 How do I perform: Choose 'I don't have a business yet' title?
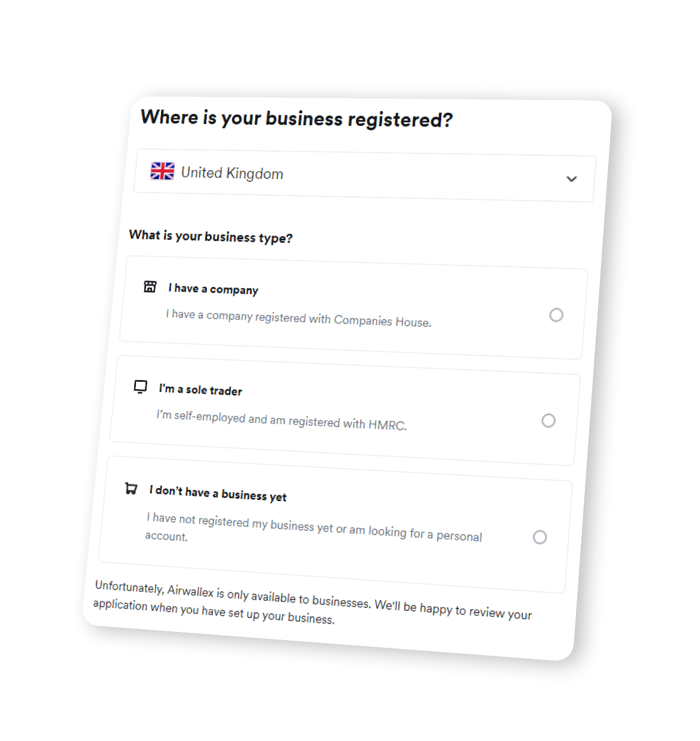point(218,493)
